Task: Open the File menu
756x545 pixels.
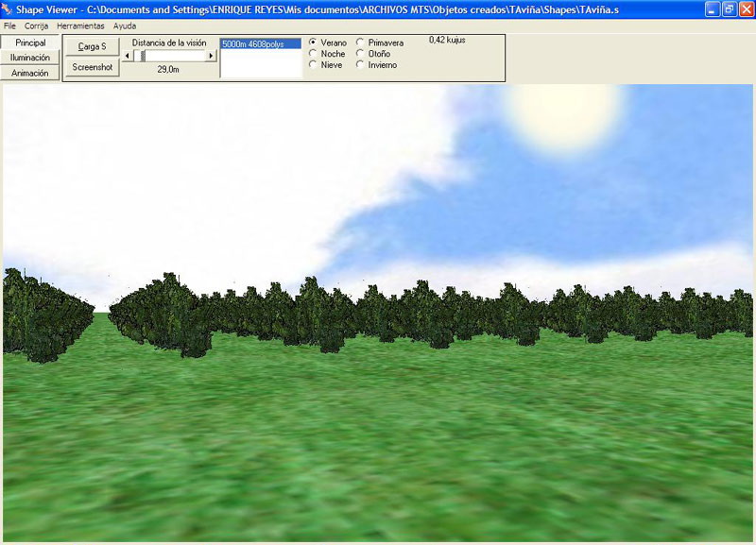Action: 9,26
